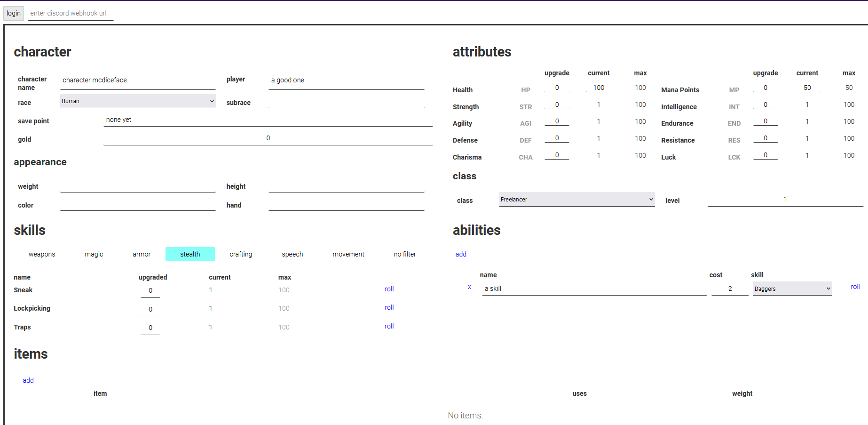Click the login button
This screenshot has width=868, height=425.
(13, 13)
